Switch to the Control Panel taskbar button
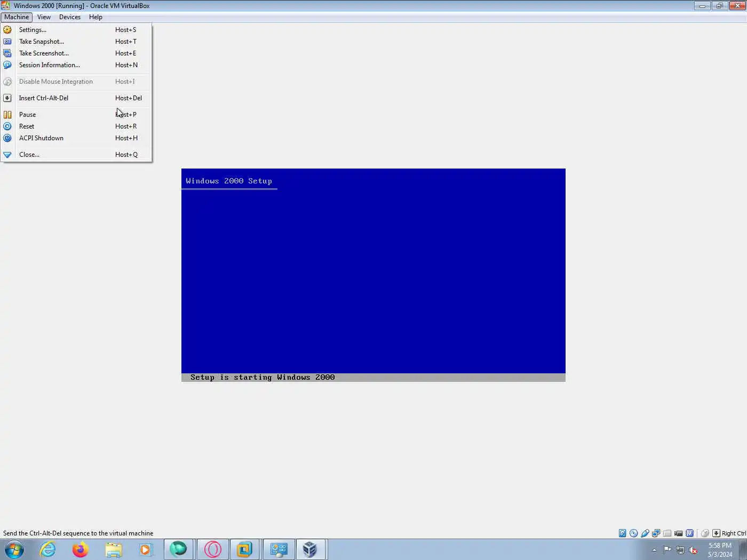Screen dimensions: 747x560 pyautogui.click(x=279, y=549)
